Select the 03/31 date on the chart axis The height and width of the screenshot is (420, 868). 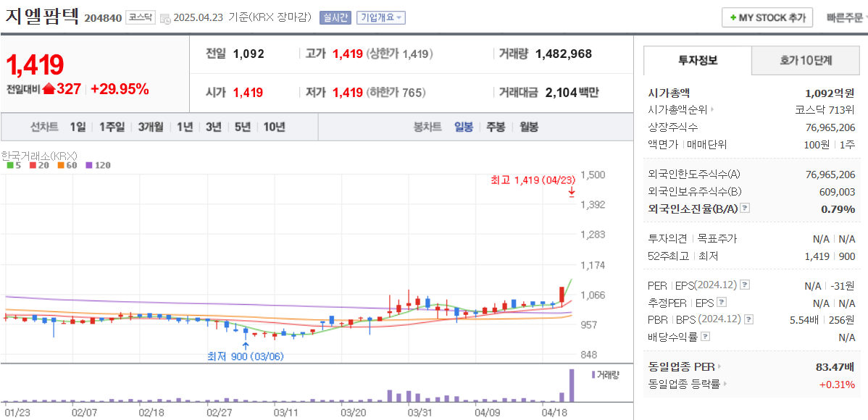(420, 412)
